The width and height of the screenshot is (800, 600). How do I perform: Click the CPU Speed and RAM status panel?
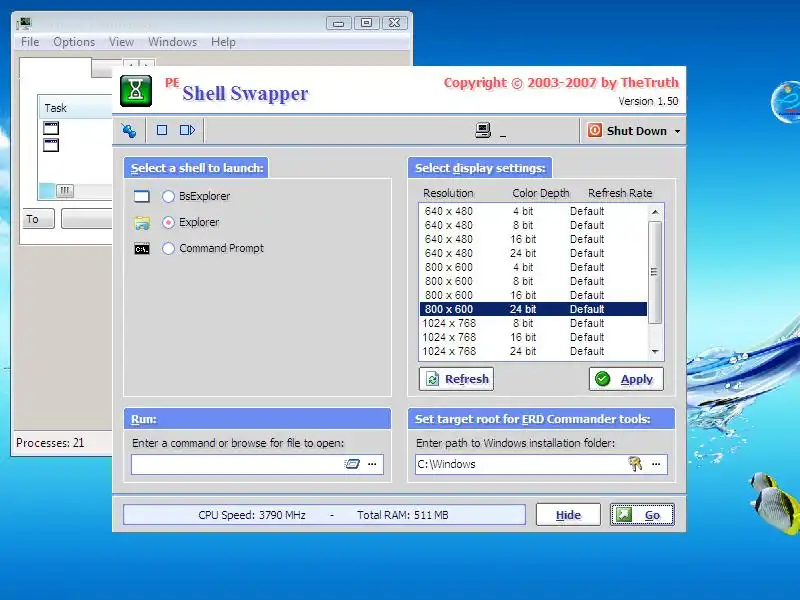click(x=324, y=515)
